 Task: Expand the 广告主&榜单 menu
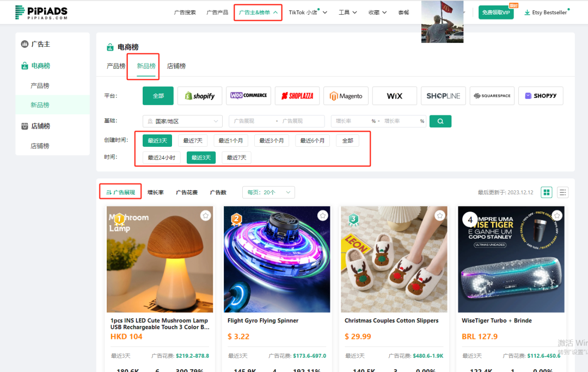(258, 13)
